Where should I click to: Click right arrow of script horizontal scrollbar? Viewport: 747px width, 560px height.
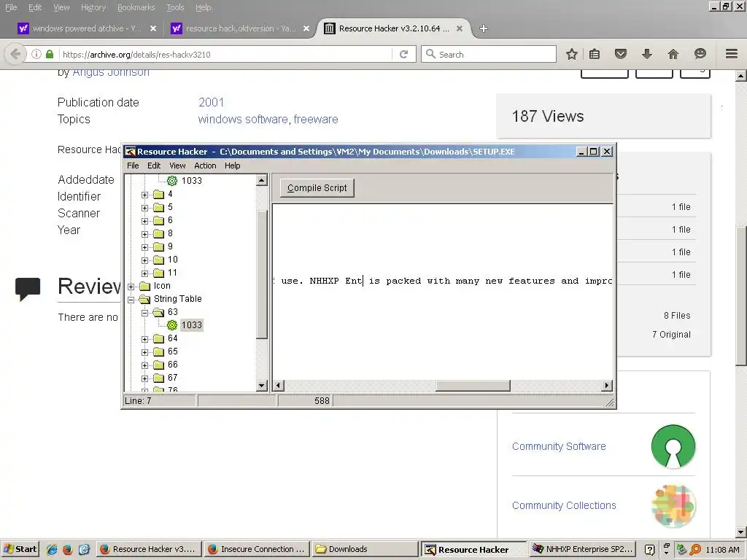pyautogui.click(x=606, y=386)
